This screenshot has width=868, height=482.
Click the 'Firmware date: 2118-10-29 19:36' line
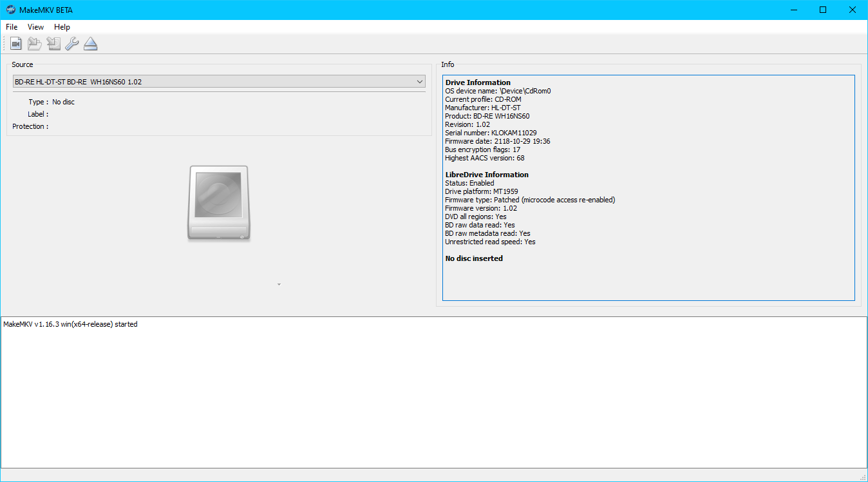pos(498,141)
